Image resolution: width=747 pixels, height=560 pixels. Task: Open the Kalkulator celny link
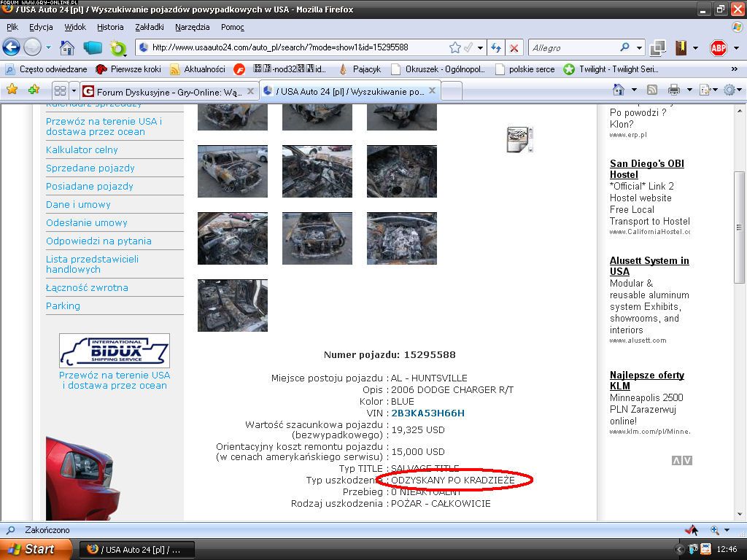coord(82,149)
